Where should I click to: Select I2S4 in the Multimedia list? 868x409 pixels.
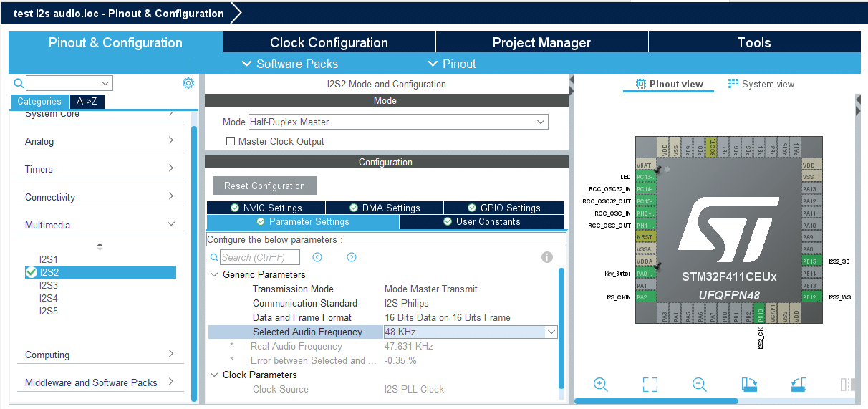49,298
